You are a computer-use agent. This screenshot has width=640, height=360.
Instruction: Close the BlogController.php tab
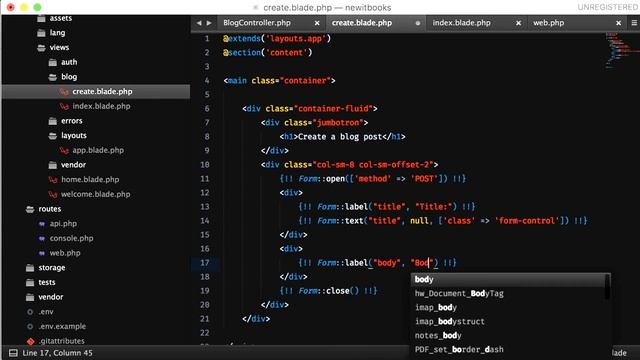pos(317,23)
